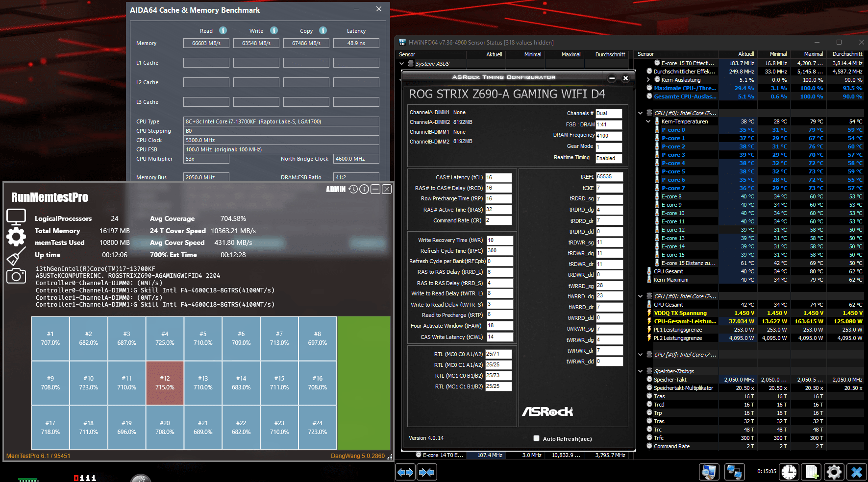Collapse first CPU [#0] Intel Core group

tap(641, 113)
